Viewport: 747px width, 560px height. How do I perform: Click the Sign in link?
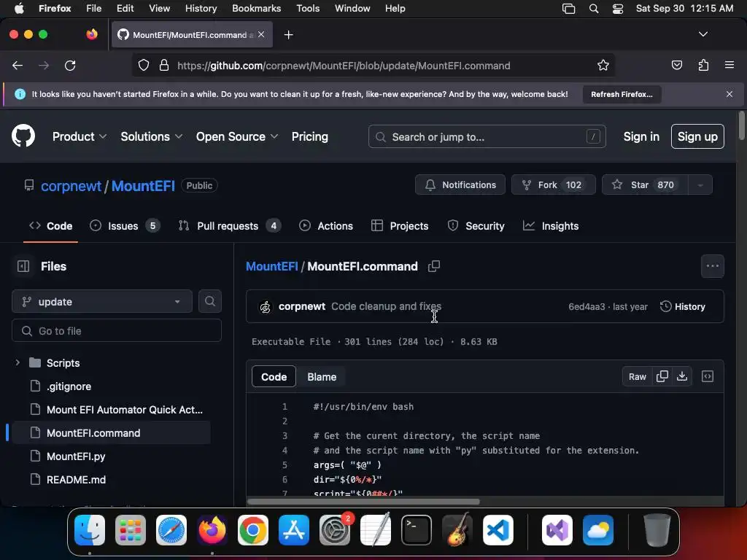tap(641, 136)
